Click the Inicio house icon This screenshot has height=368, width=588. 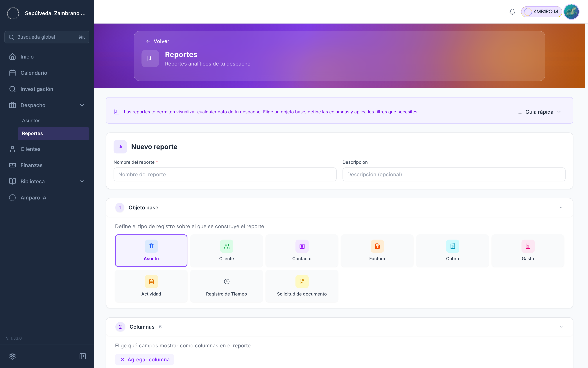[12, 57]
